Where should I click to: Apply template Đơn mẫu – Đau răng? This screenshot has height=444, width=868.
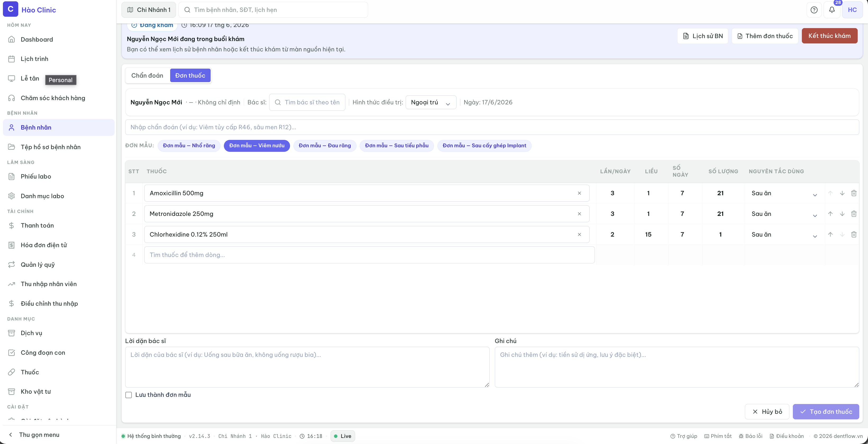tap(324, 146)
